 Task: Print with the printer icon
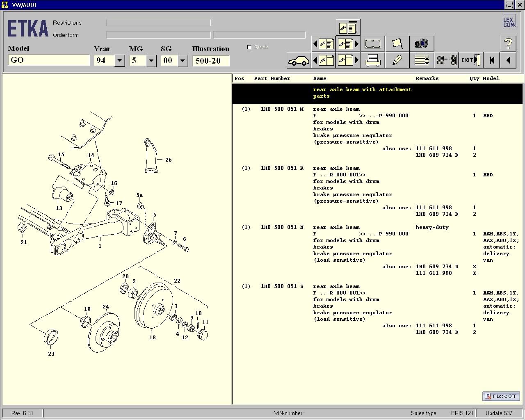pyautogui.click(x=372, y=60)
